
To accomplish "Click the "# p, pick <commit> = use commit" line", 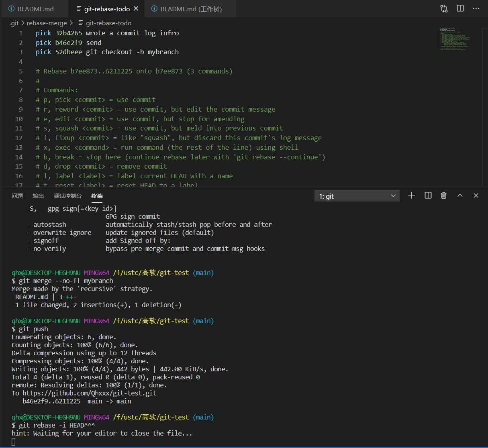I will [96, 100].
